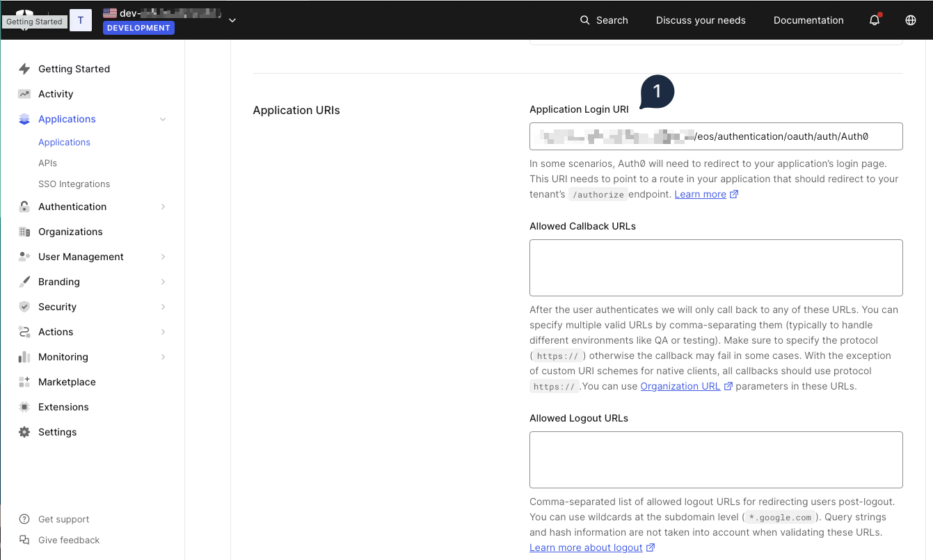
Task: Click the Application URIs section heading
Action: click(x=296, y=110)
